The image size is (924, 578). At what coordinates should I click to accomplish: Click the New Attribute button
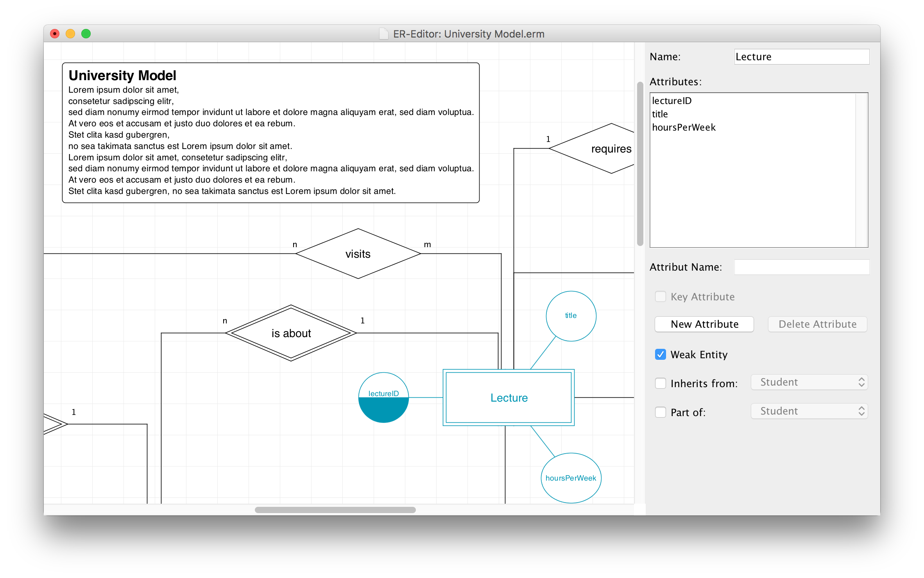pyautogui.click(x=704, y=324)
